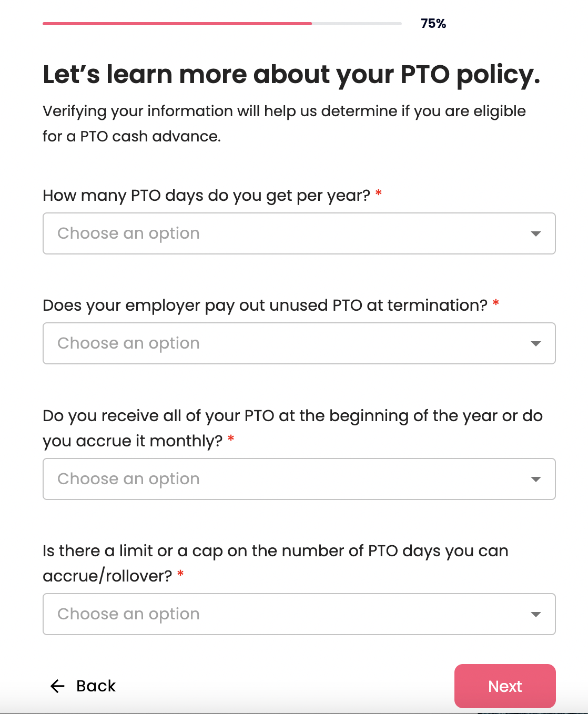The width and height of the screenshot is (588, 714).
Task: Click the left arrow icon beside Back
Action: 57,686
